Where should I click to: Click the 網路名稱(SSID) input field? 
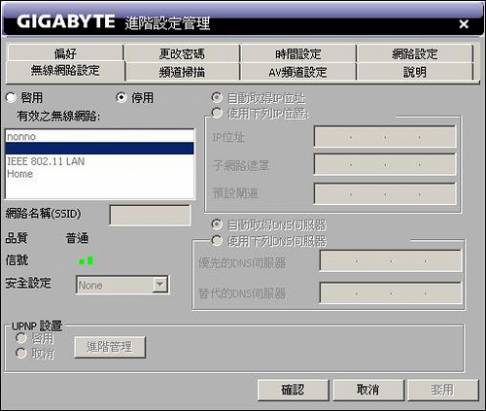click(150, 215)
